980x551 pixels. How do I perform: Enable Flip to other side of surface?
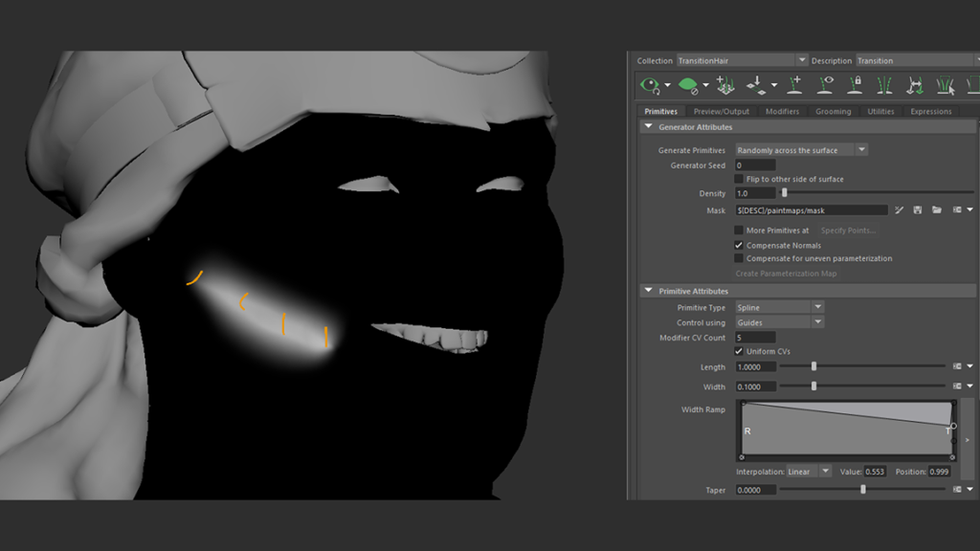(739, 179)
